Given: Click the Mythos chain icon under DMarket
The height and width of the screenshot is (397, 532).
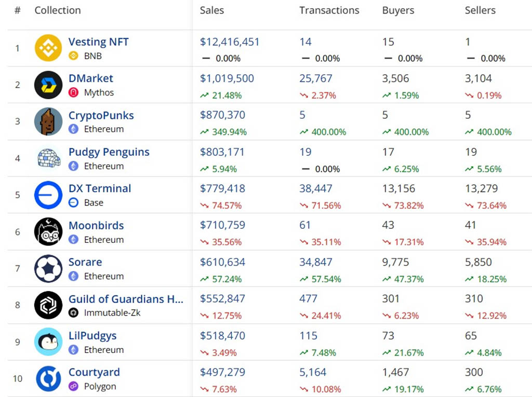Looking at the screenshot, I should pos(74,93).
